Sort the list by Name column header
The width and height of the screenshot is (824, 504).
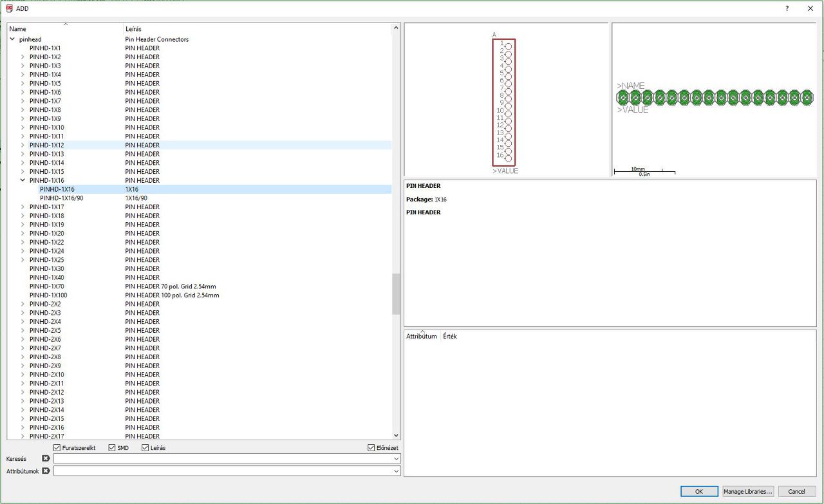pyautogui.click(x=65, y=29)
